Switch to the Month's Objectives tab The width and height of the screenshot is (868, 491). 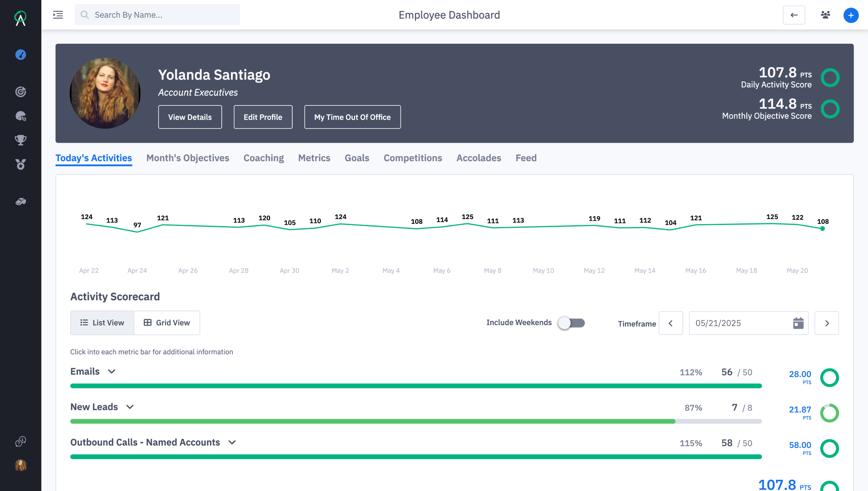pos(188,158)
